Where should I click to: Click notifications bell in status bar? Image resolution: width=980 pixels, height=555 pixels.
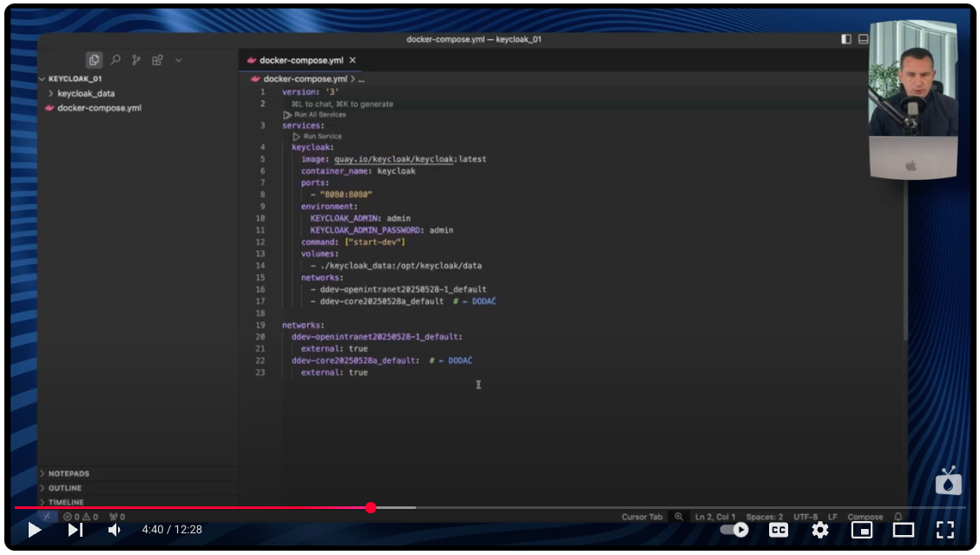coord(898,517)
